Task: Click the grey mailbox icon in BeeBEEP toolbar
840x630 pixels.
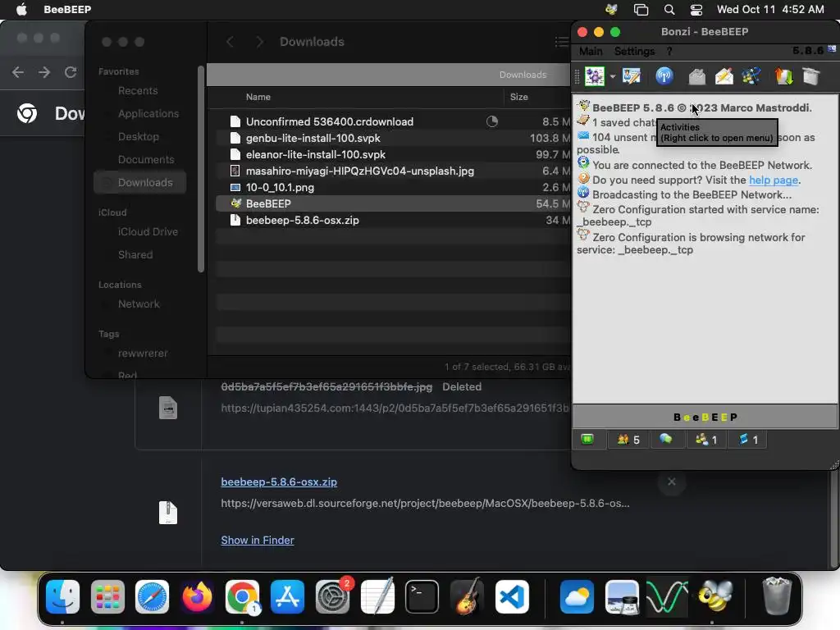Action: click(x=697, y=76)
